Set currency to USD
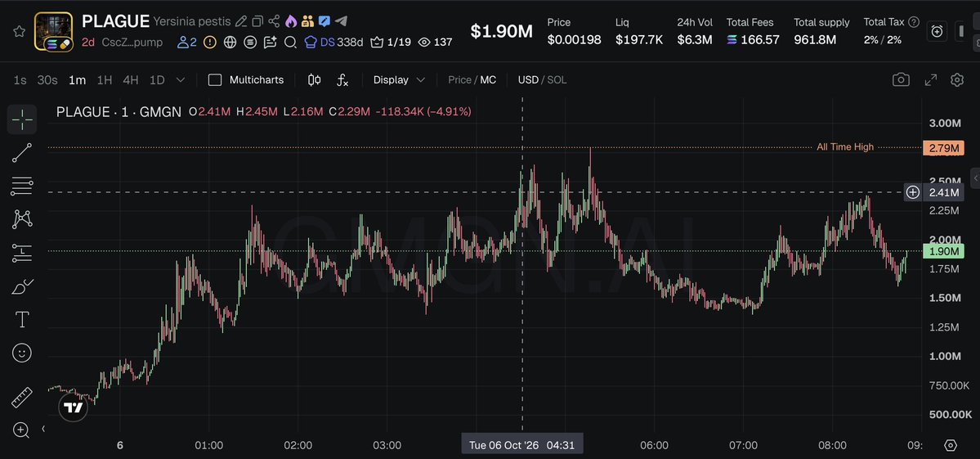 528,80
